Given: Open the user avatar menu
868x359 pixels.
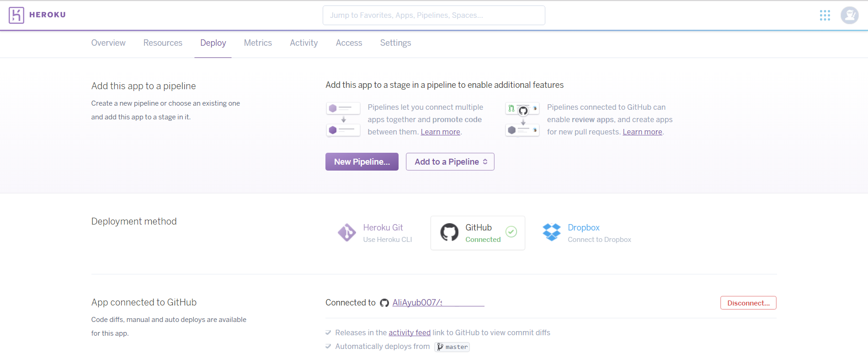Looking at the screenshot, I should pyautogui.click(x=849, y=16).
